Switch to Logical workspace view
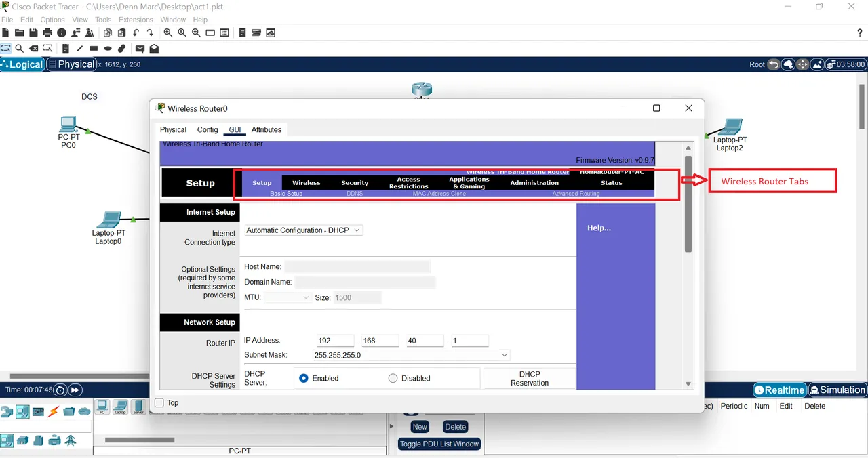Viewport: 868px width, 458px height. click(x=22, y=64)
